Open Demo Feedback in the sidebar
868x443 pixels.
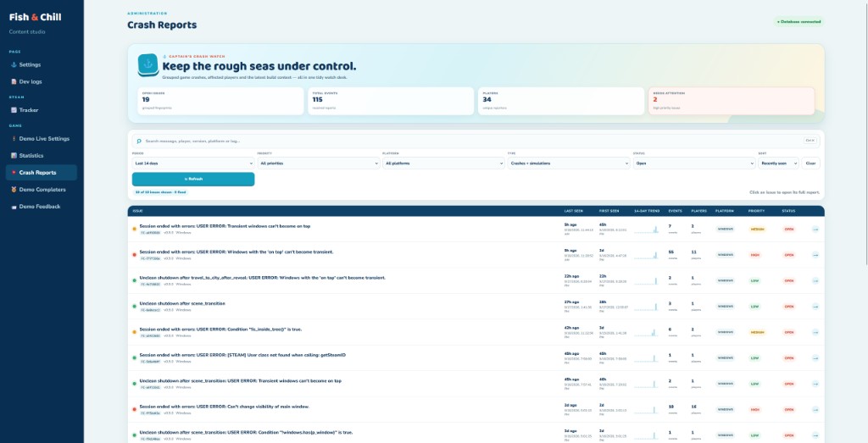pyautogui.click(x=41, y=207)
